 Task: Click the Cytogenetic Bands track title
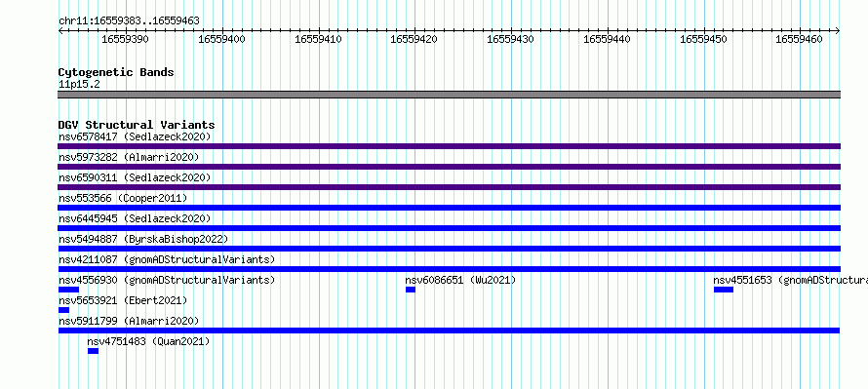(x=116, y=72)
